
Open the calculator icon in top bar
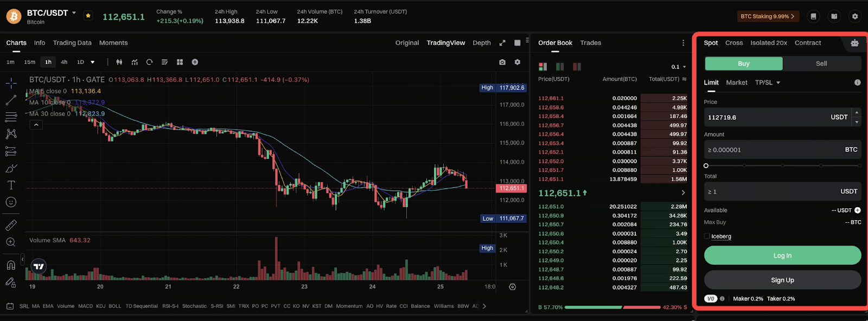[813, 16]
